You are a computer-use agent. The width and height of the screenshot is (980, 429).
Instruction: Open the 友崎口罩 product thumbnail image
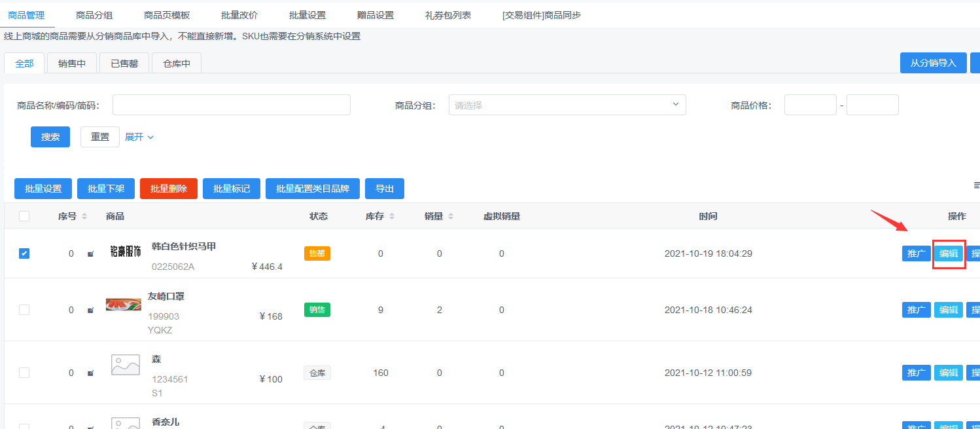tap(124, 305)
